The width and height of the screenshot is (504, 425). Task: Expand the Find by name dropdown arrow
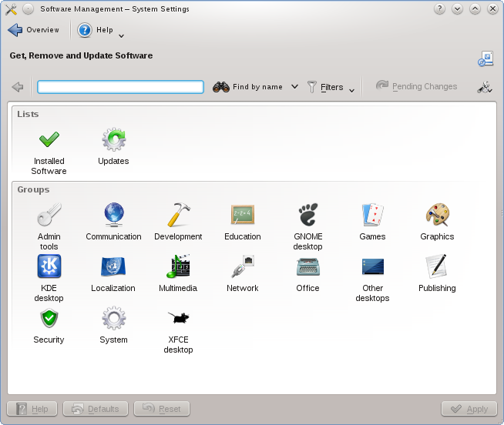tap(294, 87)
